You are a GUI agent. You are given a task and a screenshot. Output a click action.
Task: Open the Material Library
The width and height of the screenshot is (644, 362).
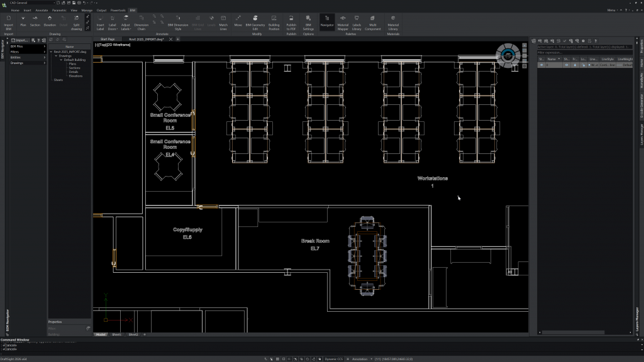point(393,21)
